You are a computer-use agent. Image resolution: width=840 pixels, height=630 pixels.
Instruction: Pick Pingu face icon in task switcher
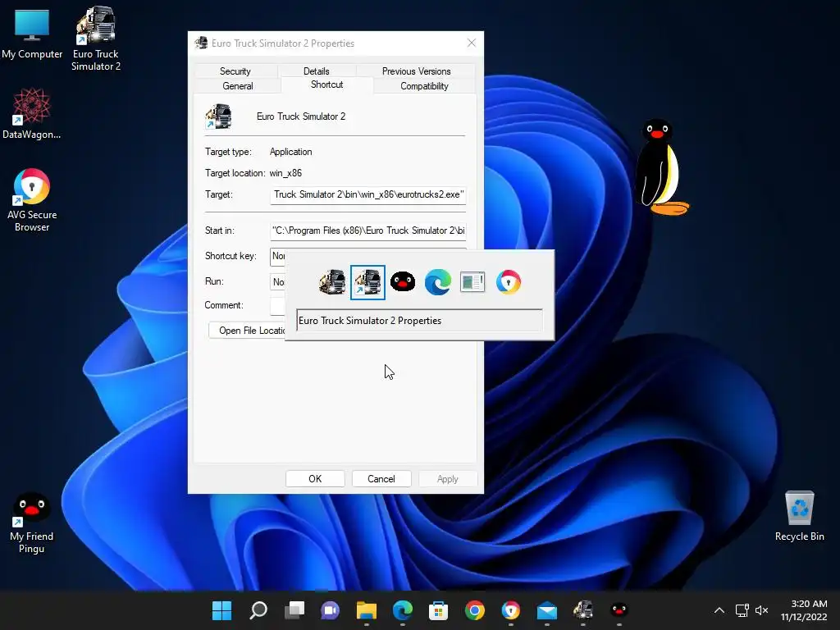(402, 281)
